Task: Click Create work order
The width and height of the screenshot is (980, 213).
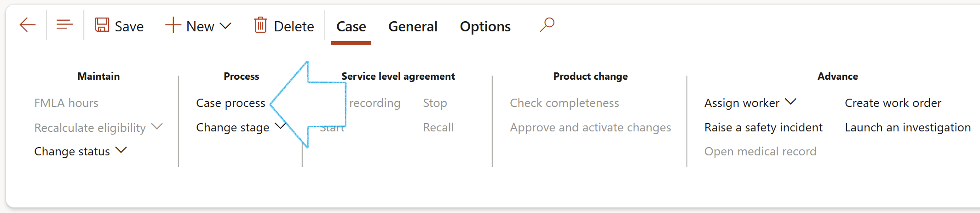Action: coord(893,103)
